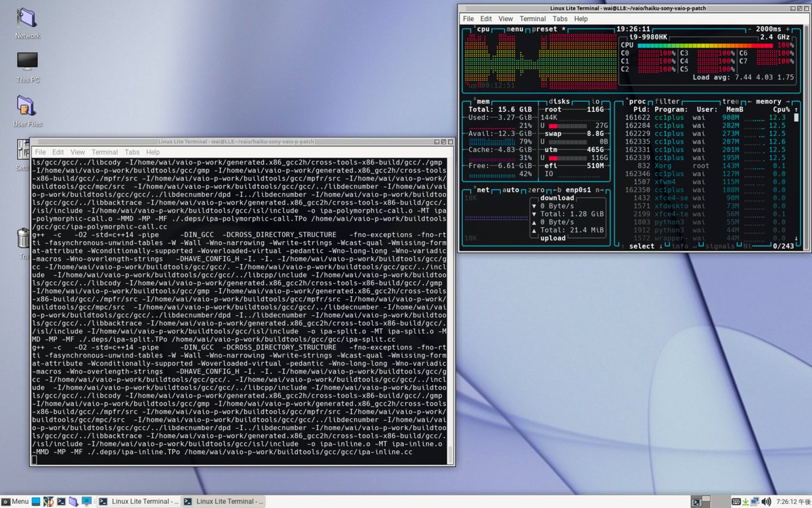The width and height of the screenshot is (812, 508).
Task: Toggle io mode in btop disks
Action: 596,102
